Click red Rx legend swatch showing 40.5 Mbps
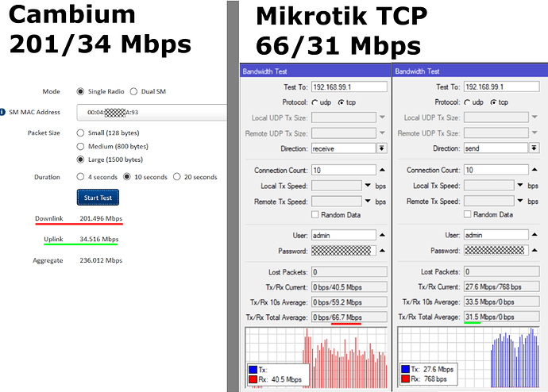Image resolution: width=548 pixels, height=392 pixels. click(x=253, y=379)
